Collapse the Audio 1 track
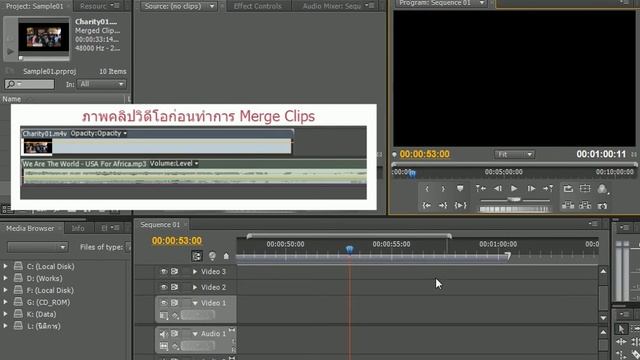 [x=195, y=334]
